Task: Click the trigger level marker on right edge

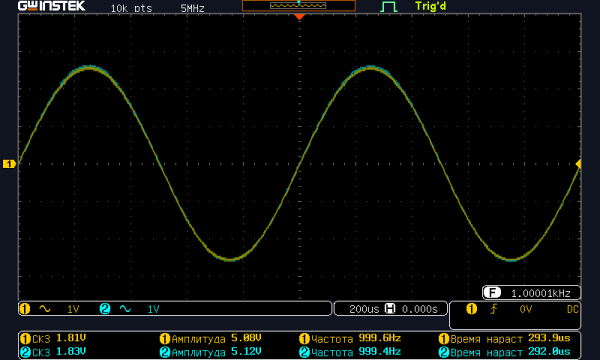Action: (x=578, y=164)
